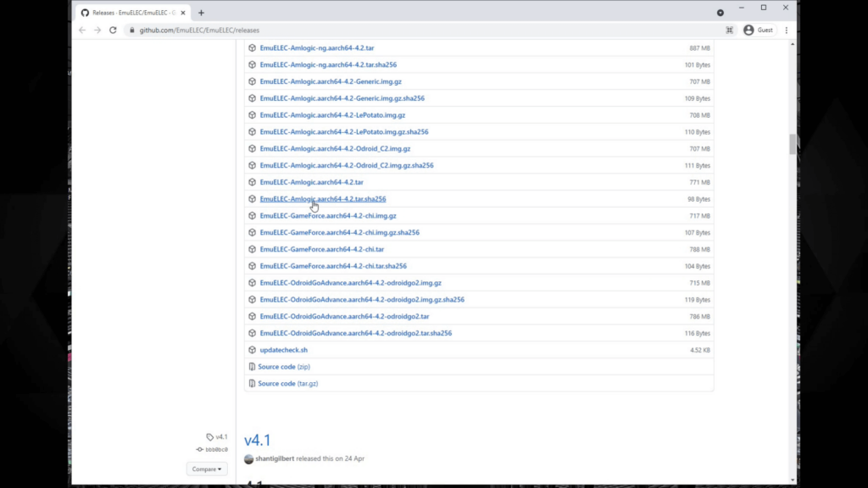Screen dimensions: 868x488
Task: Click the browser forward arrow
Action: pyautogui.click(x=97, y=30)
